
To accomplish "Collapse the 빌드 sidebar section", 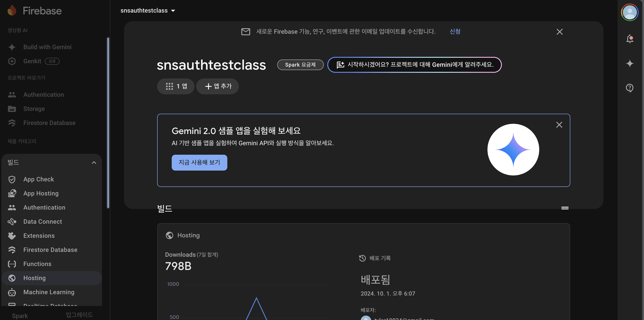I will pyautogui.click(x=94, y=162).
